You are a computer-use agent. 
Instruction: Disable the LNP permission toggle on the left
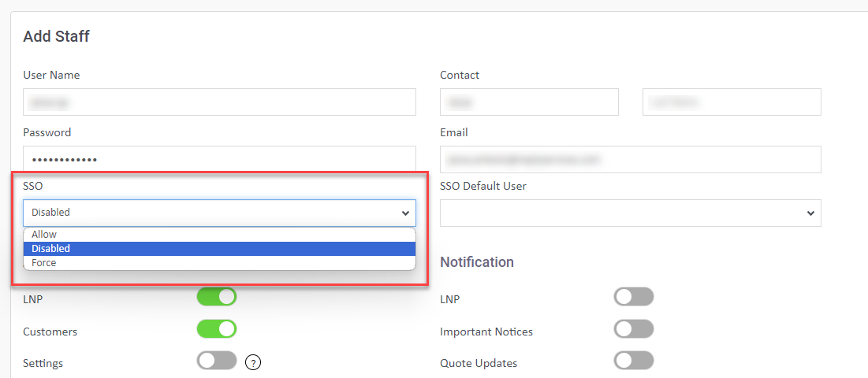pyautogui.click(x=217, y=297)
